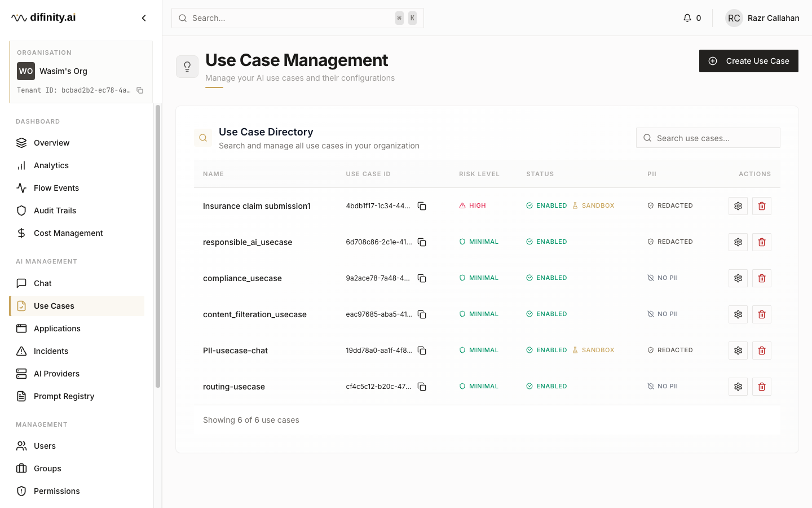The height and width of the screenshot is (508, 812).
Task: Open settings for PII-usecase-chat
Action: pyautogui.click(x=738, y=351)
